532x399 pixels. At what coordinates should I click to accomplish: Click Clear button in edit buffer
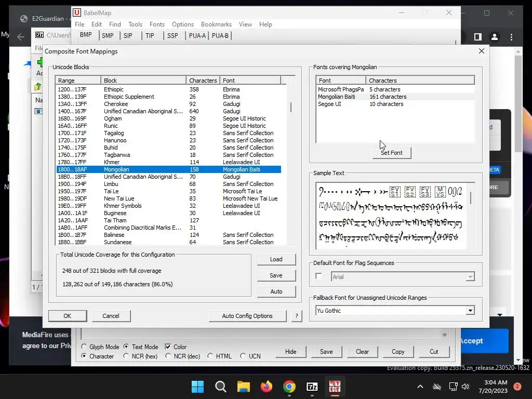(362, 352)
